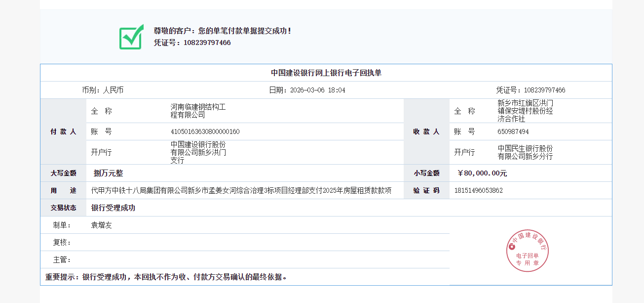The width and height of the screenshot is (644, 303).
Task: Click the payee bank "中国民生银行股份有限公司新乡分行"
Action: [x=525, y=152]
